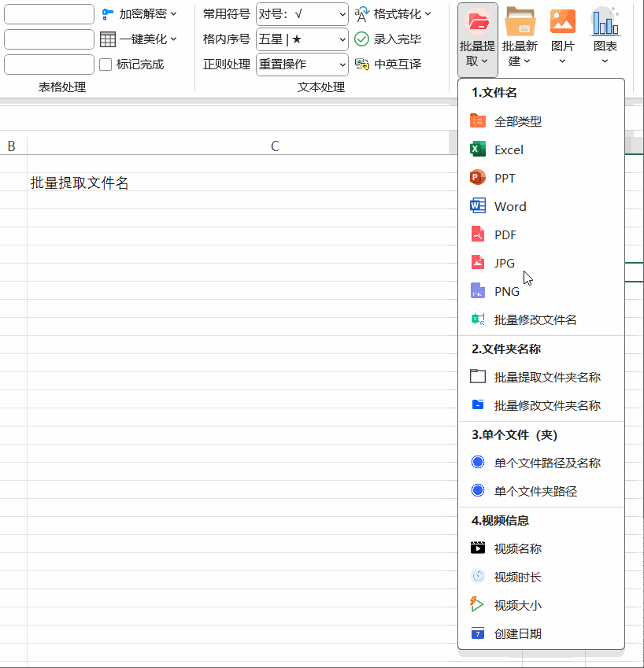Open the 格式转化 dropdown
Image resolution: width=644 pixels, height=668 pixels.
tap(393, 14)
